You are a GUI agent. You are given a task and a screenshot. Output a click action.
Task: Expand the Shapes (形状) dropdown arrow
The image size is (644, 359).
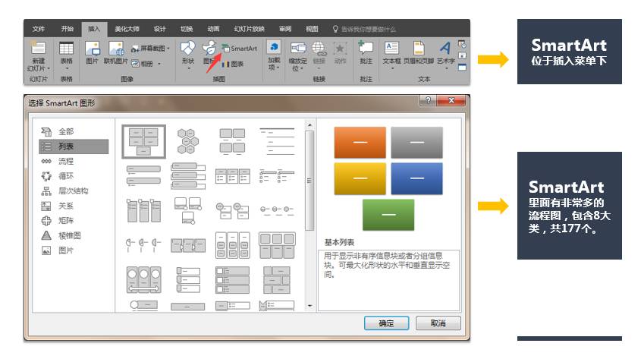click(188, 68)
